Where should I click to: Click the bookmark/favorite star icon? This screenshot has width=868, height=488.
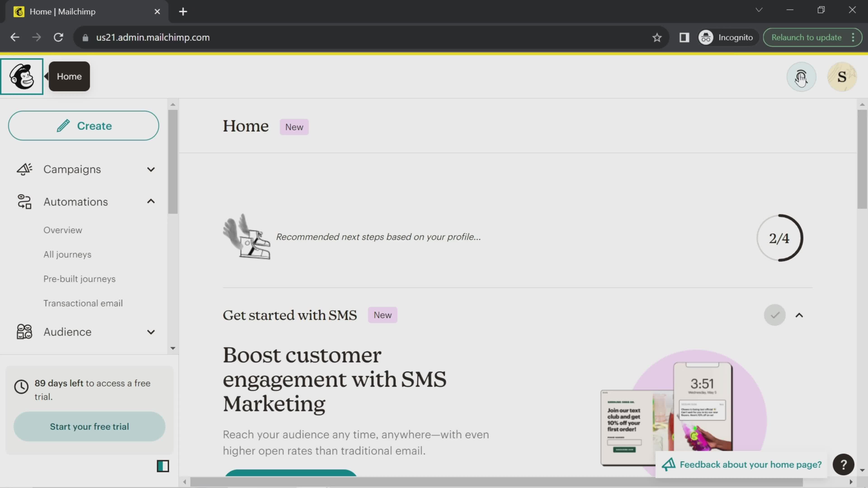click(x=657, y=38)
